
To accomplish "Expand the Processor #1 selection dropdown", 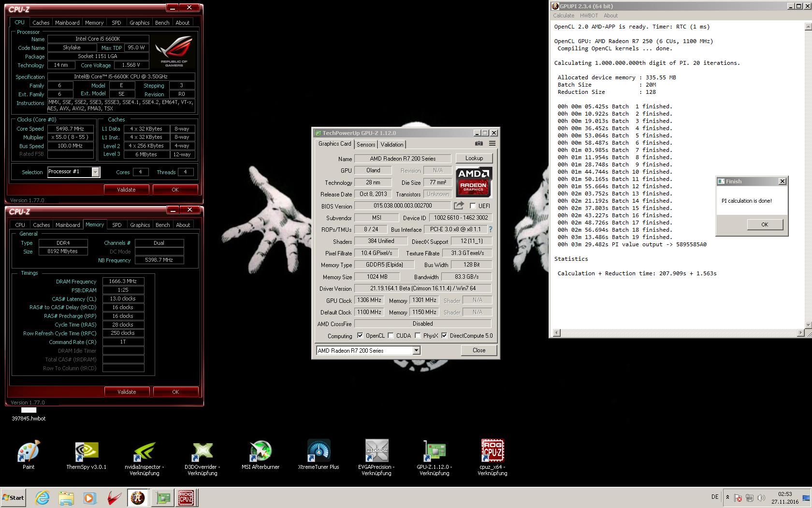I will coord(95,172).
